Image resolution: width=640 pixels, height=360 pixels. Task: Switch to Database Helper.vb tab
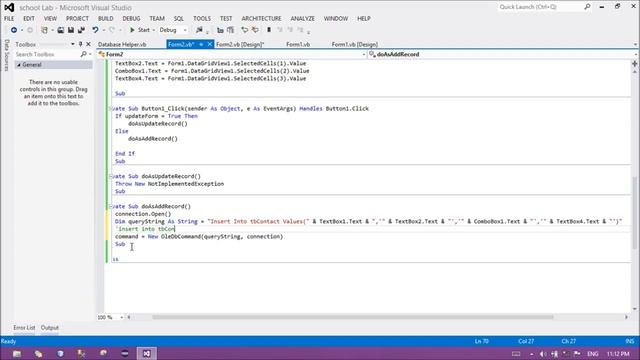122,44
